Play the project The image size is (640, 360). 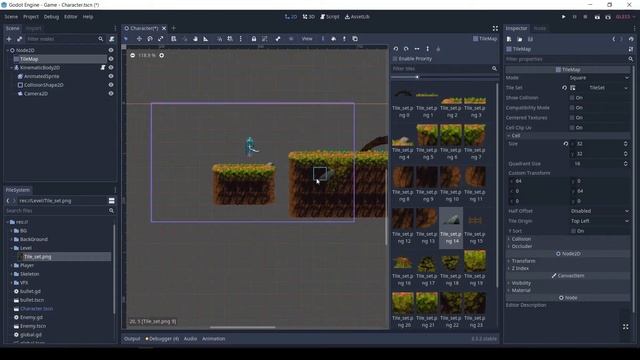[564, 17]
